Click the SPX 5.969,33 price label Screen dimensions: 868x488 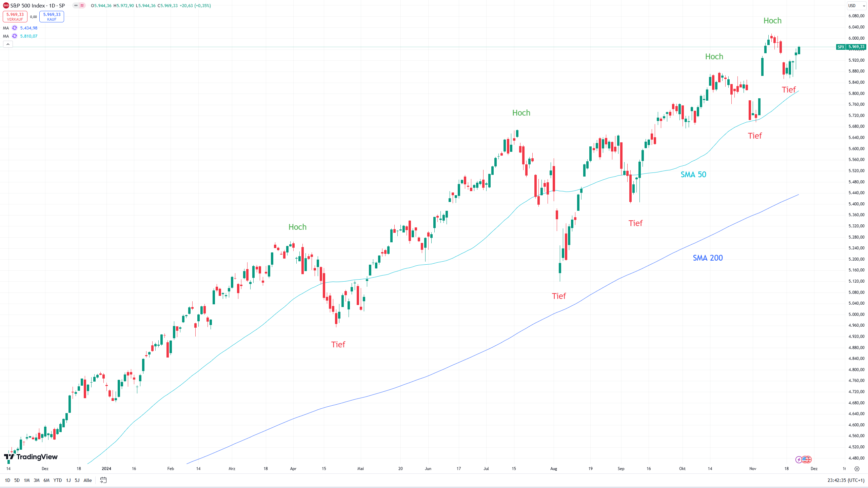[851, 47]
